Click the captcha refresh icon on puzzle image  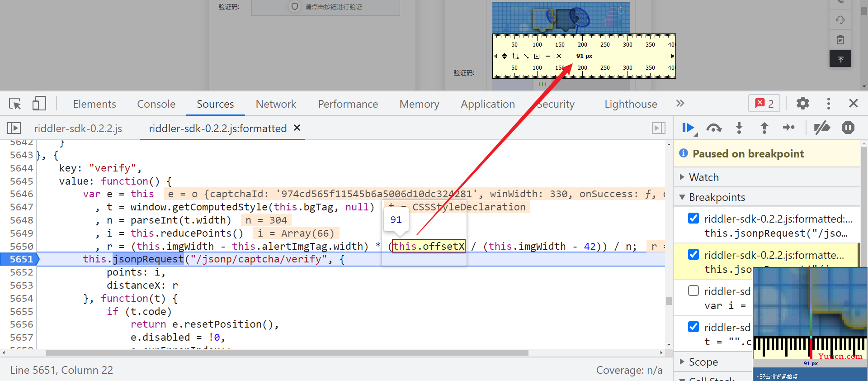(x=621, y=10)
